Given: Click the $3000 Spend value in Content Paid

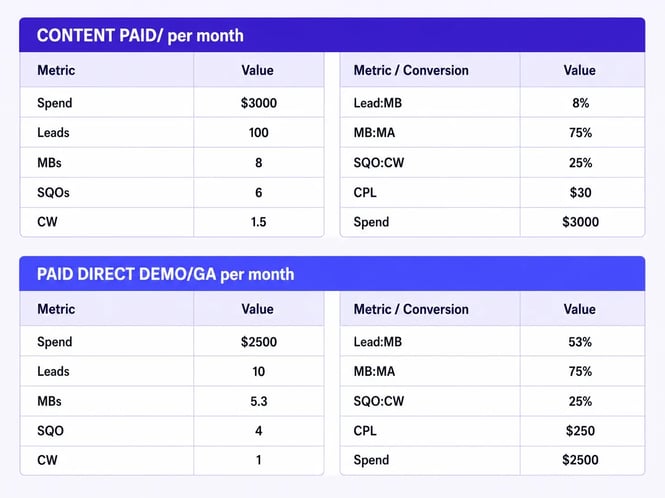Looking at the screenshot, I should [x=259, y=103].
